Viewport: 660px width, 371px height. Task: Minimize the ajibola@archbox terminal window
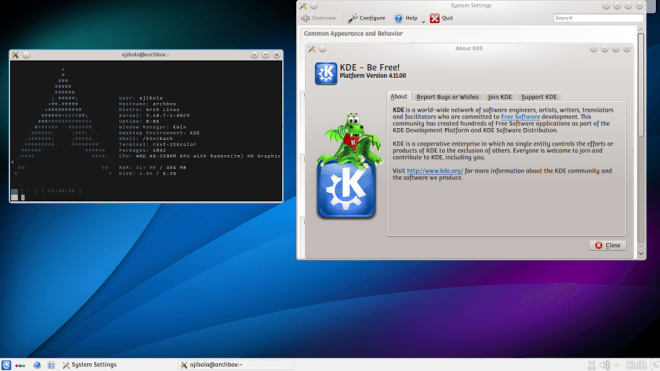click(x=254, y=55)
